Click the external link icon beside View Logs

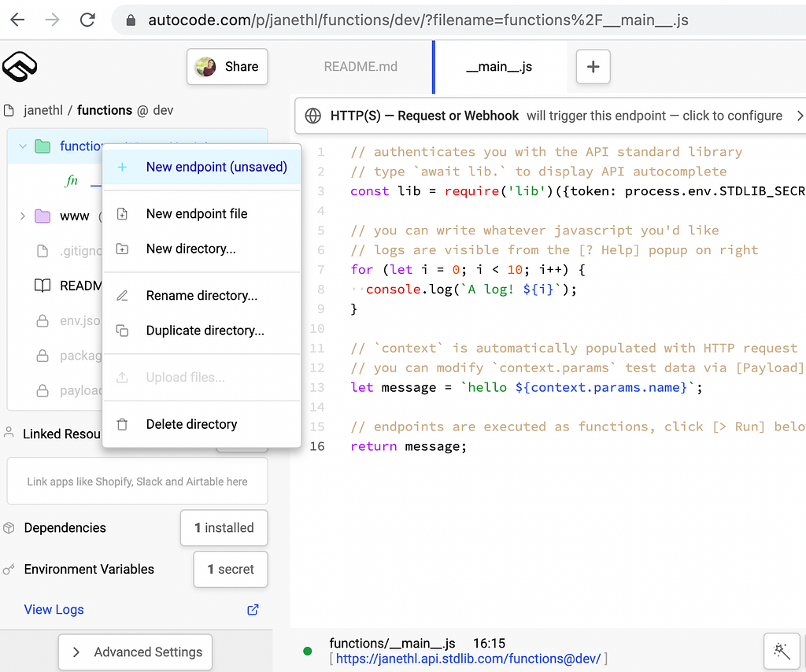coord(253,610)
